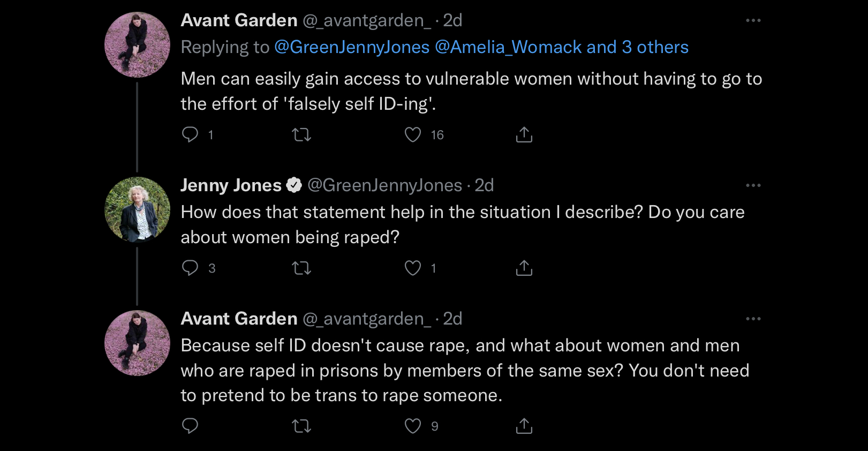Open more options on Jenny Jones's tweet

point(753,185)
